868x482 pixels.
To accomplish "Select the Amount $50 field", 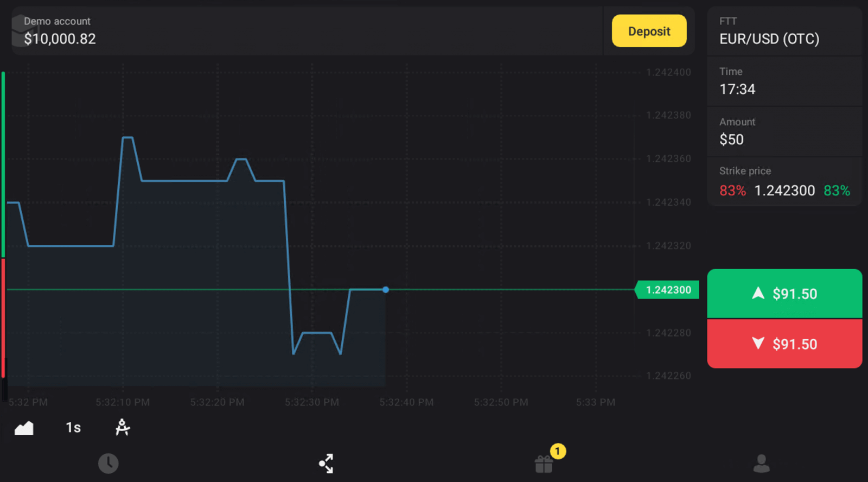I will coord(784,132).
